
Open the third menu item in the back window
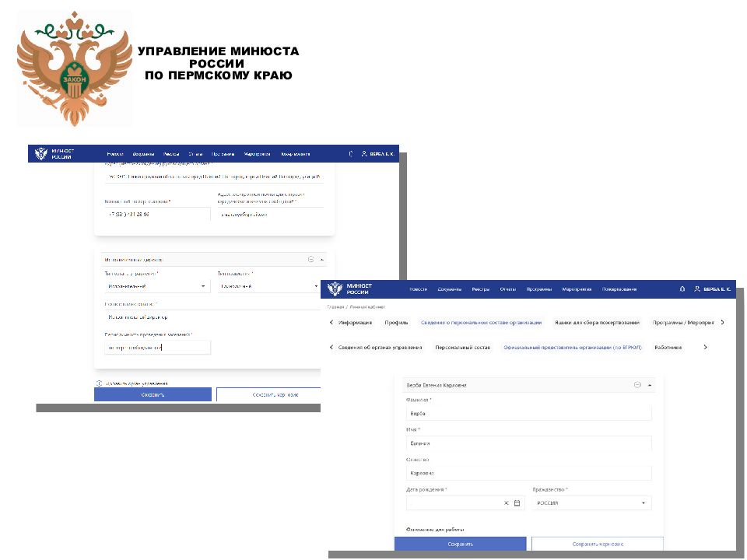[x=171, y=154]
